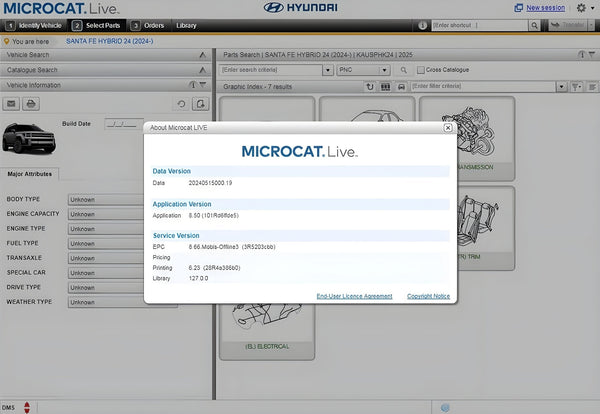
Task: Focus the parts search criteria field
Action: (x=271, y=70)
